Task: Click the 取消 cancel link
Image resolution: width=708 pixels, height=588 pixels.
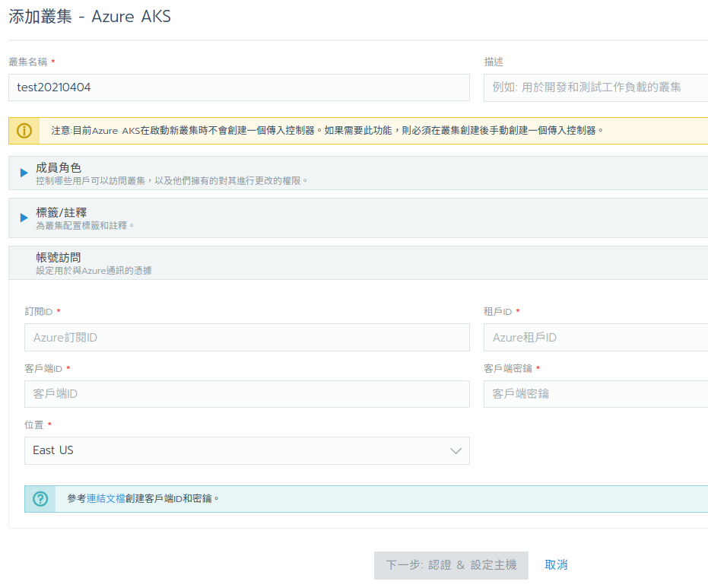Action: (x=556, y=565)
